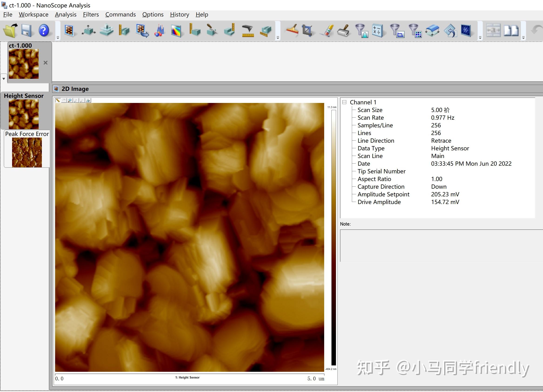The image size is (543, 392).
Task: Click dropdown arrow below ct-1.000 file tab
Action: pyautogui.click(x=4, y=79)
